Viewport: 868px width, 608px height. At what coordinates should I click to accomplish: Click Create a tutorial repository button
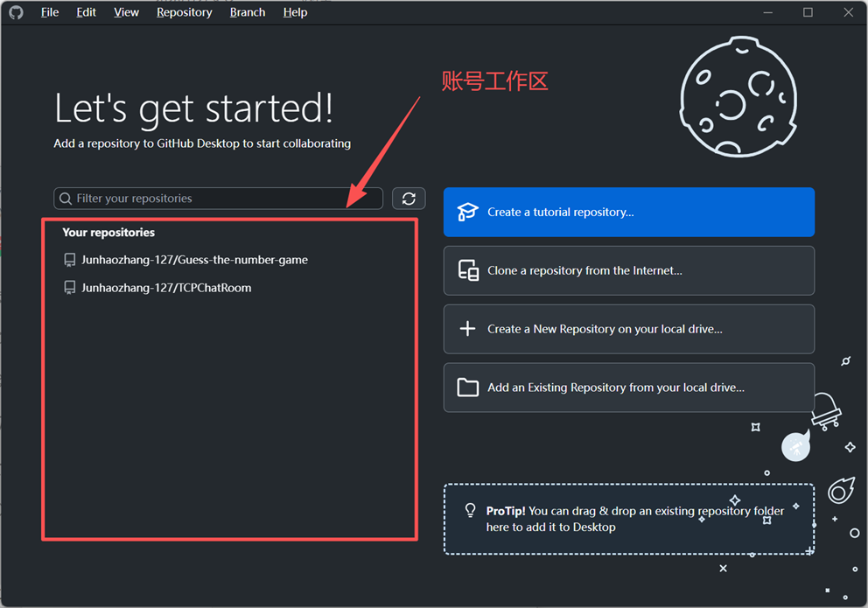(629, 213)
